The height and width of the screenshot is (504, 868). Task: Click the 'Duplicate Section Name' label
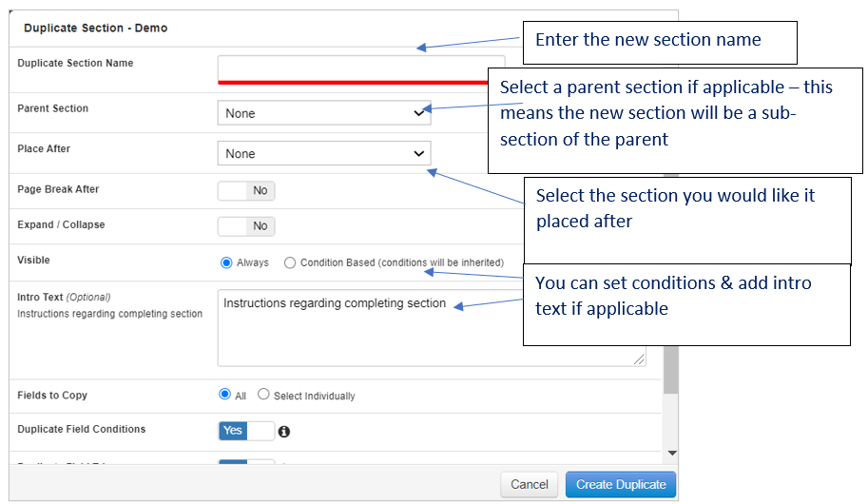click(x=75, y=63)
